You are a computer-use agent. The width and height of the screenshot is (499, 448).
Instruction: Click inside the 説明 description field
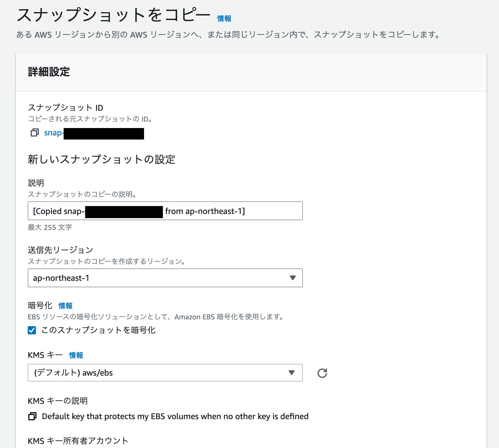[165, 211]
